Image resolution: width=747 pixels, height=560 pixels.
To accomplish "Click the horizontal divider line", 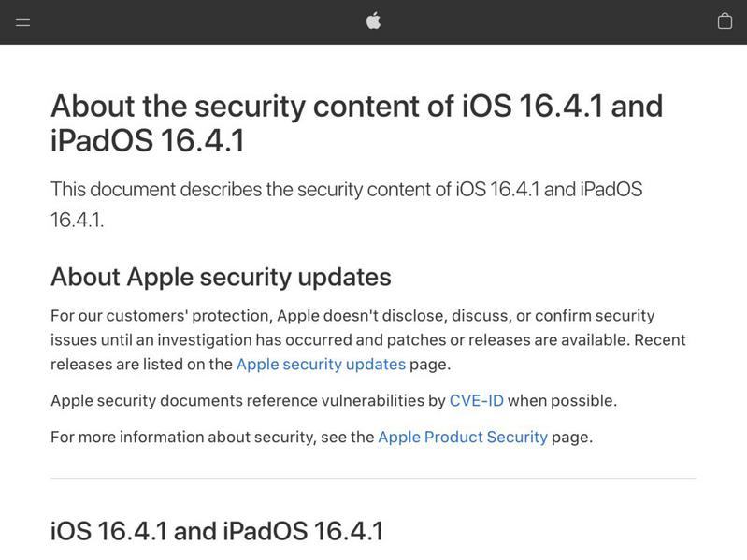I will (x=373, y=478).
